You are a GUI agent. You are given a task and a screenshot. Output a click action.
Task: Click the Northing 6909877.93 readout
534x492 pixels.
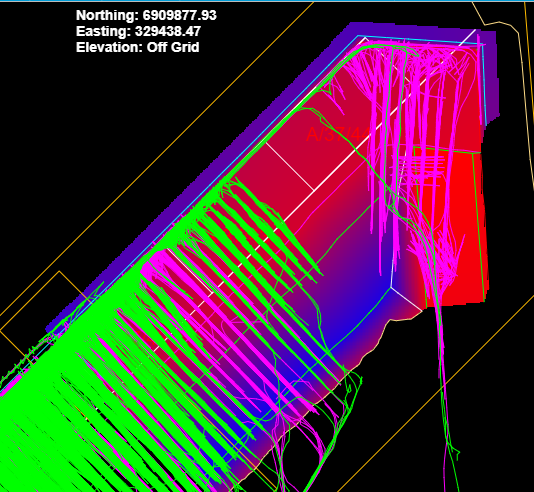146,15
